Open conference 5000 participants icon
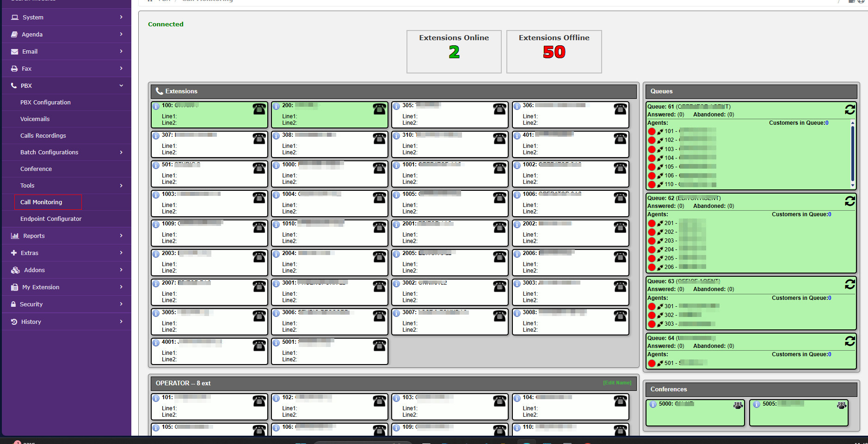 pos(738,405)
